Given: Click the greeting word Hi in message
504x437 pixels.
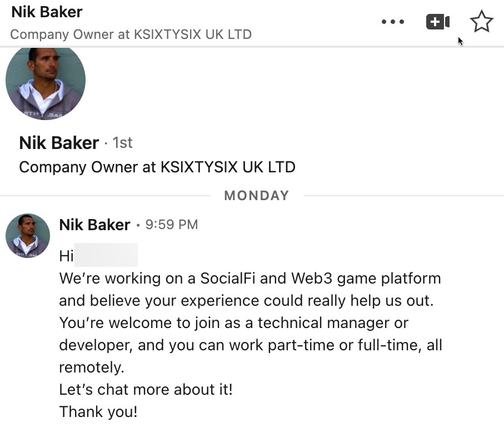Looking at the screenshot, I should tap(66, 256).
